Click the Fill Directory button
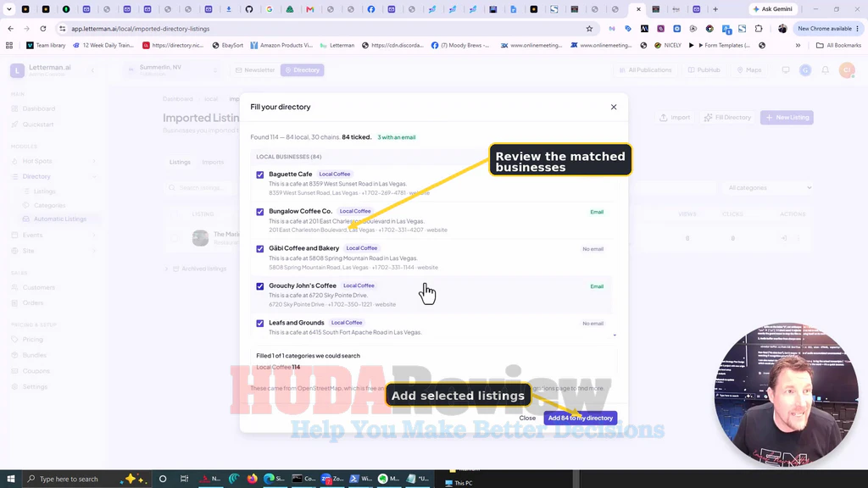Image resolution: width=868 pixels, height=488 pixels. (727, 117)
